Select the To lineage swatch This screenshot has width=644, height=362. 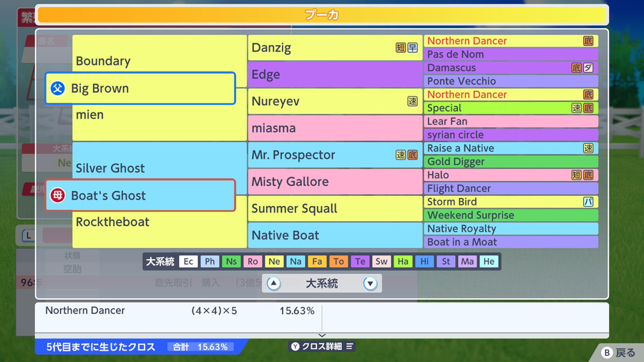point(338,261)
